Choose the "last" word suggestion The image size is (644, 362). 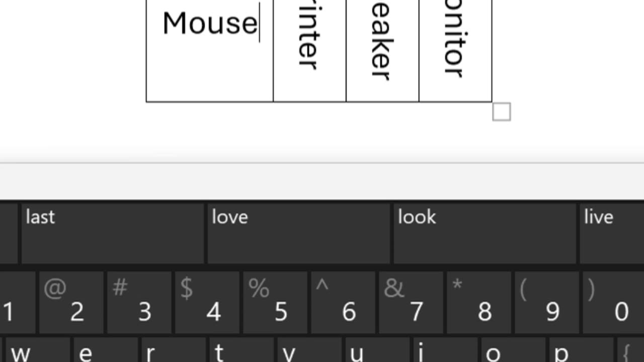[112, 233]
